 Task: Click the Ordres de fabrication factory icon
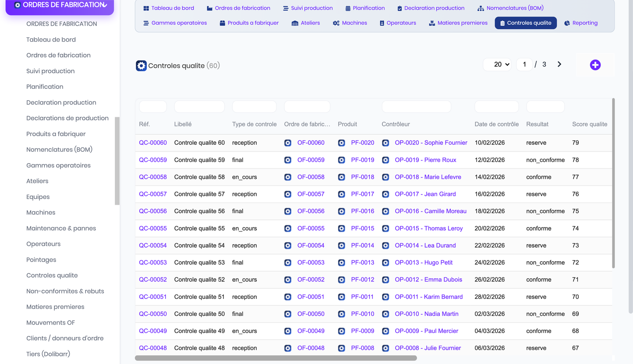(209, 8)
